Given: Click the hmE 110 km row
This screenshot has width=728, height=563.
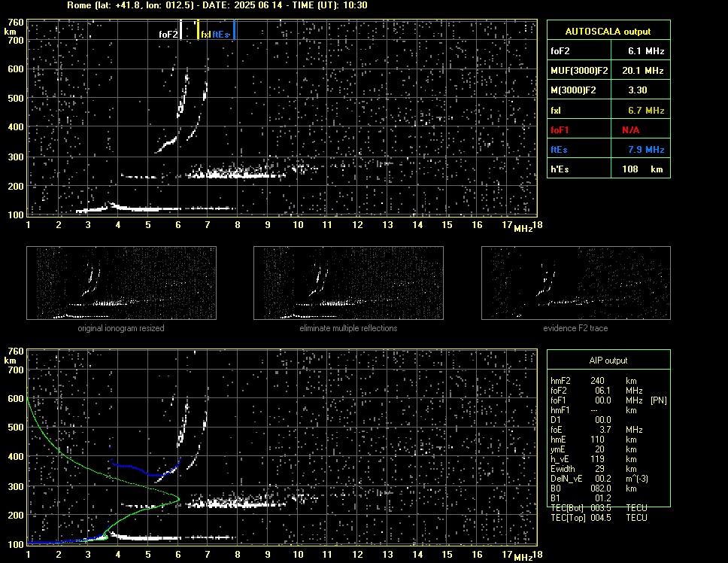Looking at the screenshot, I should pos(593,440).
